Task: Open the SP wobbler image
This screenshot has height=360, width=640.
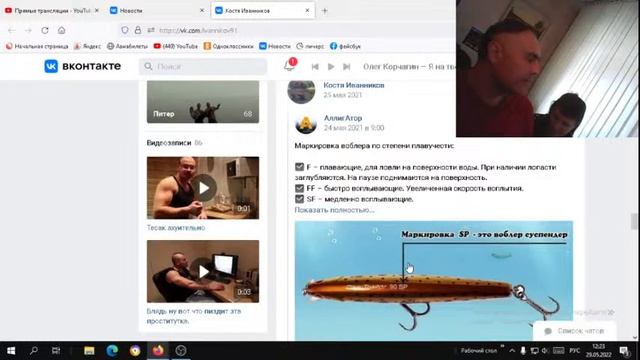Action: 434,281
